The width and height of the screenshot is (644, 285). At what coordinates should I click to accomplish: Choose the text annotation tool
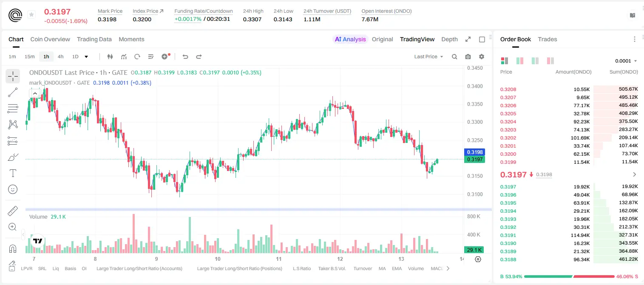[13, 173]
